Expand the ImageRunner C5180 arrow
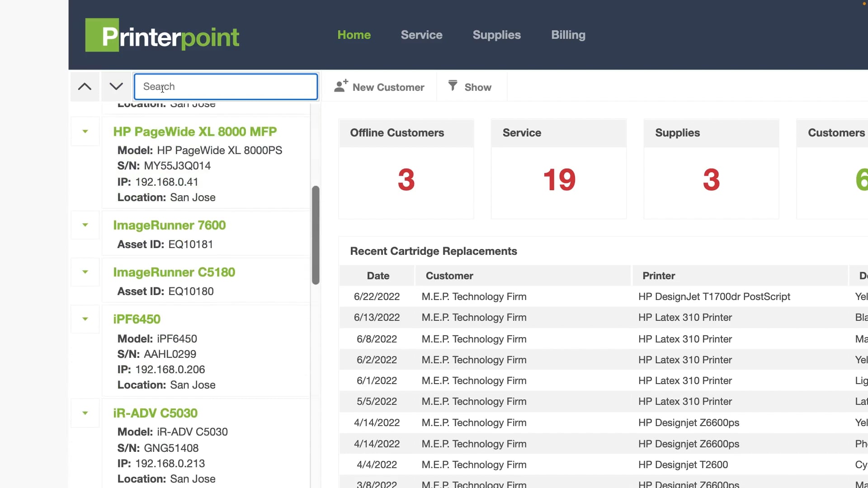 [85, 272]
